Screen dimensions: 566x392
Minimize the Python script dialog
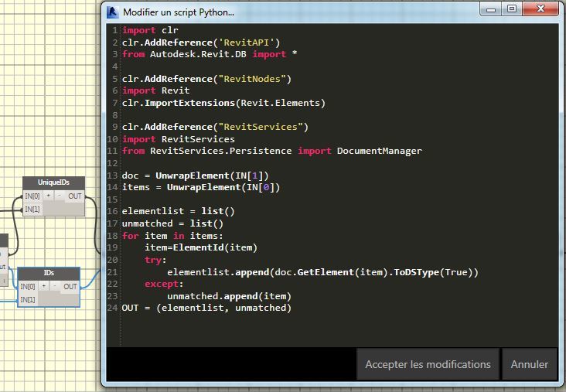pyautogui.click(x=491, y=9)
